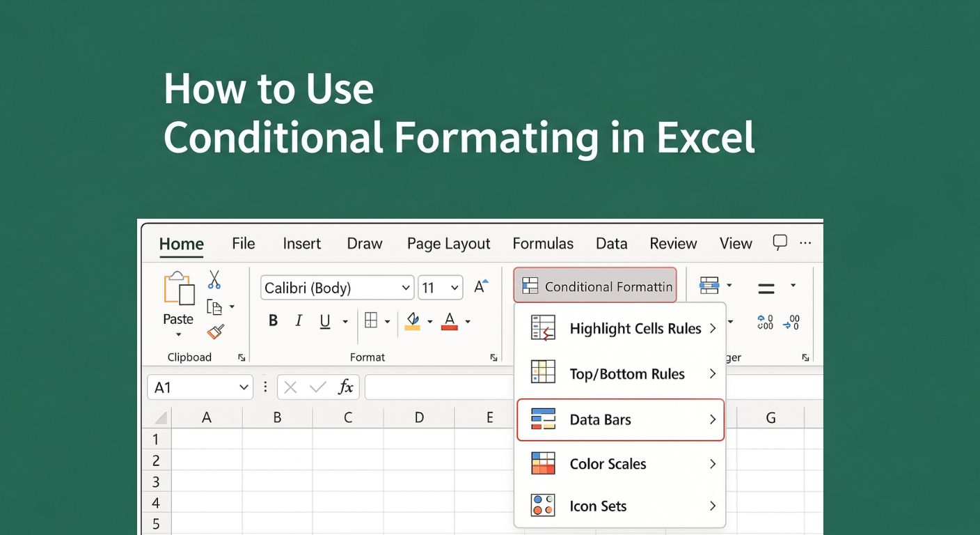980x535 pixels.
Task: Toggle underline formatting
Action: (324, 321)
